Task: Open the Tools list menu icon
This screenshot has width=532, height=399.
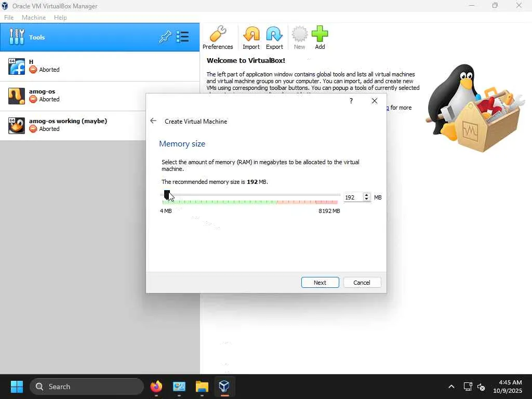Action: (182, 37)
